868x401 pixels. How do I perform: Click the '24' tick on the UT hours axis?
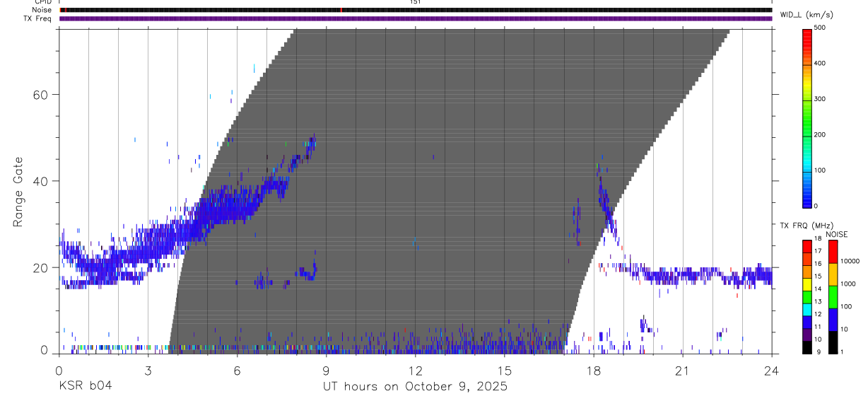click(772, 370)
